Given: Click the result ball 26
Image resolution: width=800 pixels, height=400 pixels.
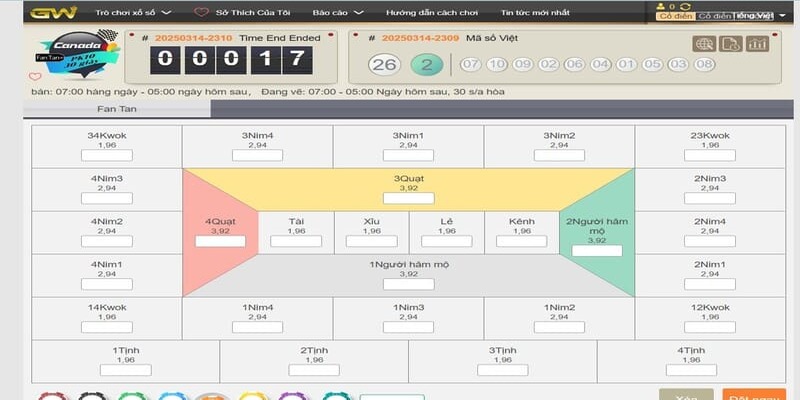Looking at the screenshot, I should [384, 65].
